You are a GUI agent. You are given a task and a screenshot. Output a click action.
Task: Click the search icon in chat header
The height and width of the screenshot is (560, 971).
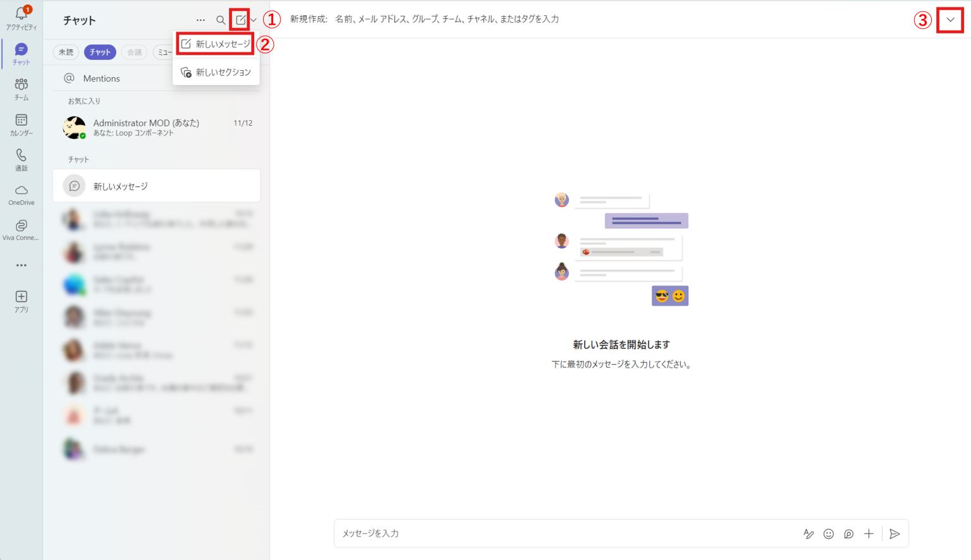point(221,20)
